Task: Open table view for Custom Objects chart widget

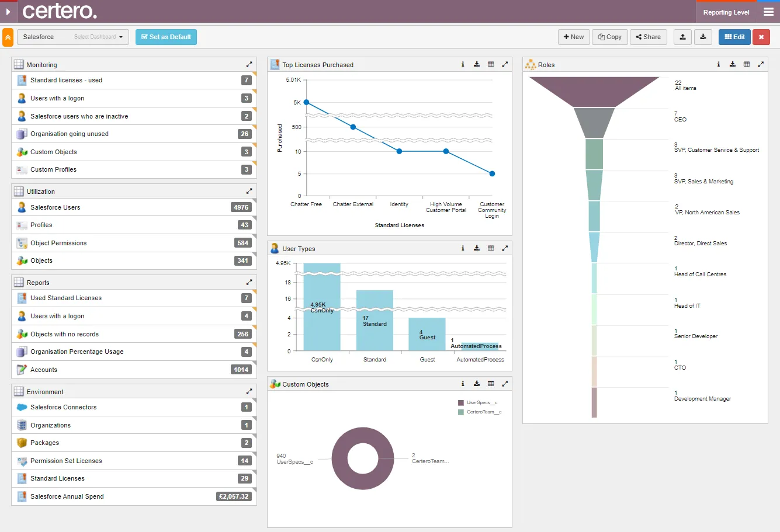Action: point(491,384)
